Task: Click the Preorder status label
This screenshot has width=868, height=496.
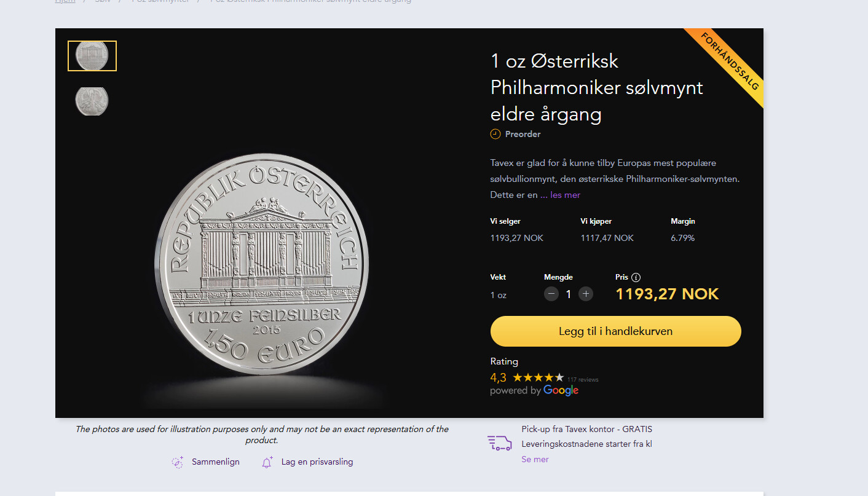Action: tap(523, 134)
